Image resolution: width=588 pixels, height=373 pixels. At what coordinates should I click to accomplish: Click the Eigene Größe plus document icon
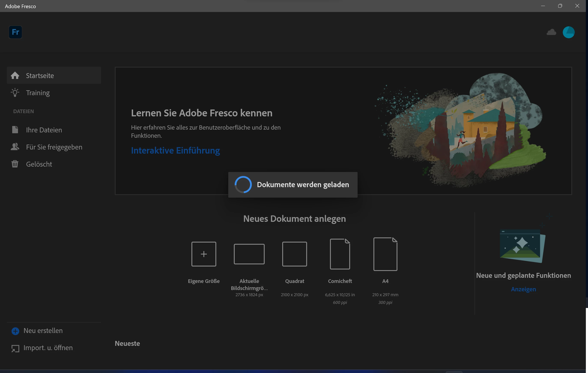(204, 254)
